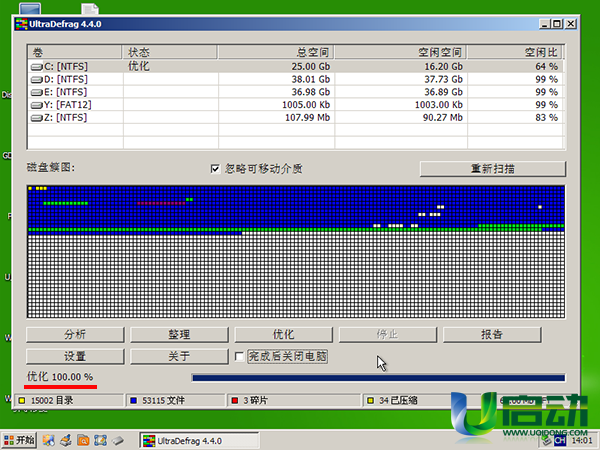Click the drive icon for volume Y:
Screen dimensions: 600x450
[36, 105]
